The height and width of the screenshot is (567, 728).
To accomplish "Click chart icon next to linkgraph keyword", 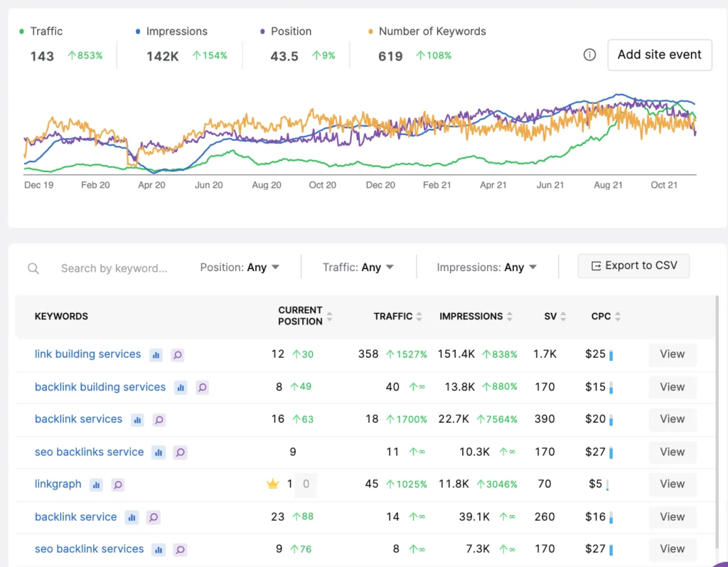I will coord(96,485).
